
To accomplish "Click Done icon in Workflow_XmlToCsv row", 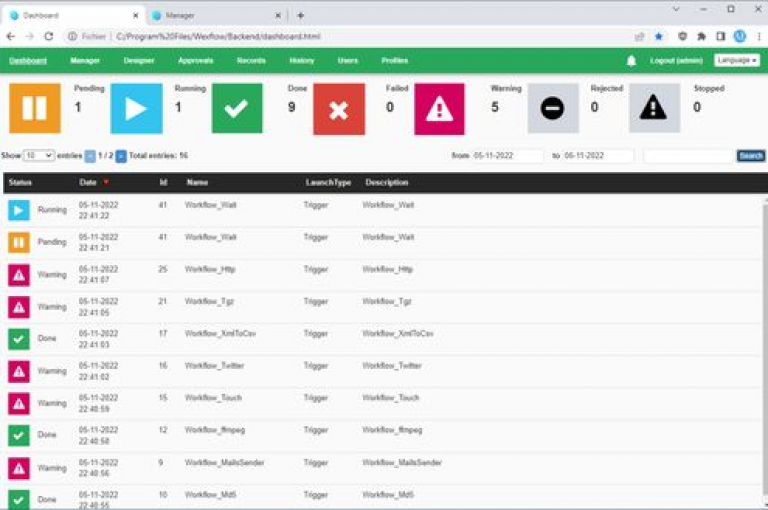I will [x=19, y=339].
